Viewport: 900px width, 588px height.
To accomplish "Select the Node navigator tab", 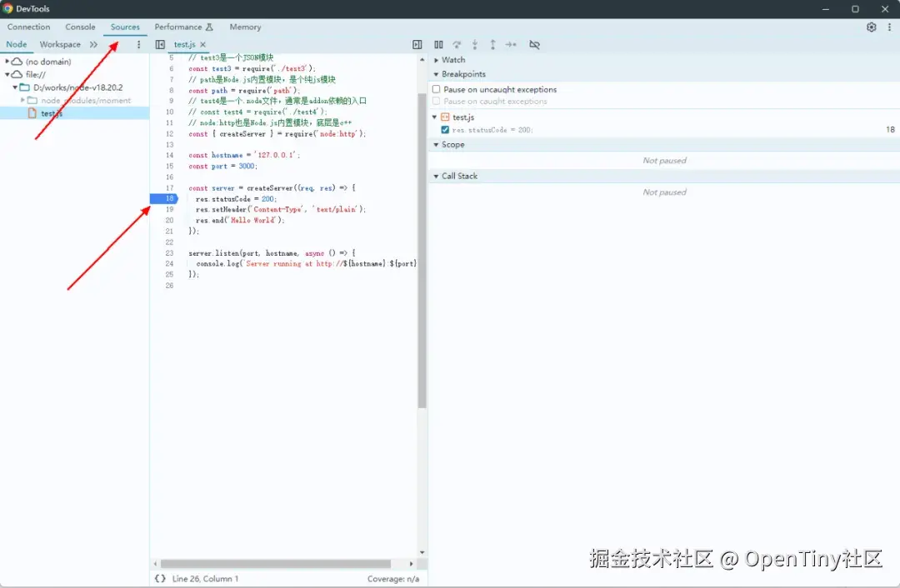I will 17,44.
